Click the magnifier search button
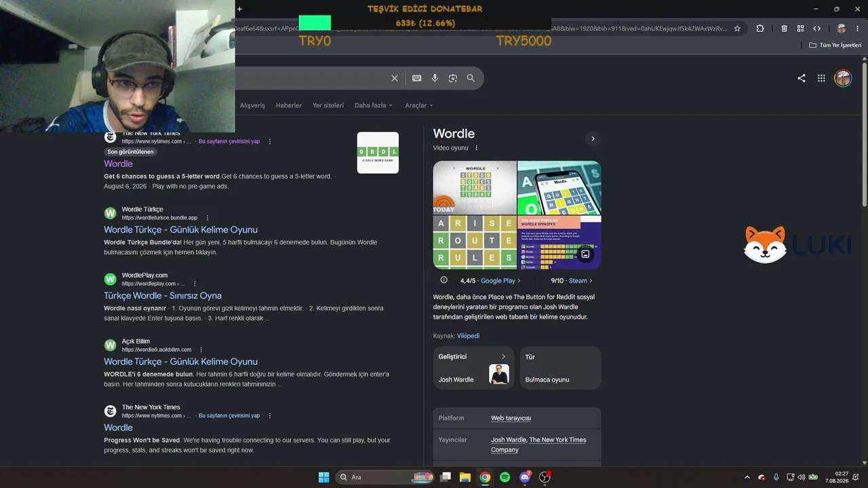The image size is (868, 488). click(471, 78)
